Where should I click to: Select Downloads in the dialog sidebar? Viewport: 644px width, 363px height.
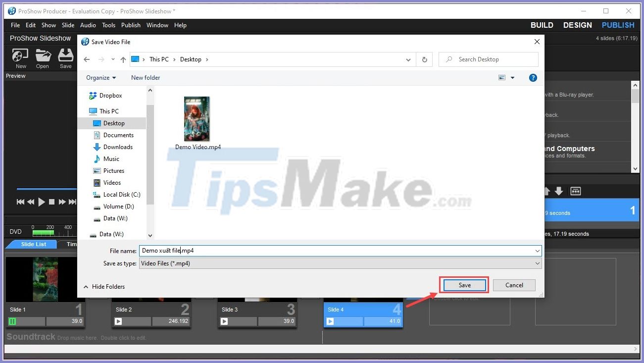click(118, 147)
